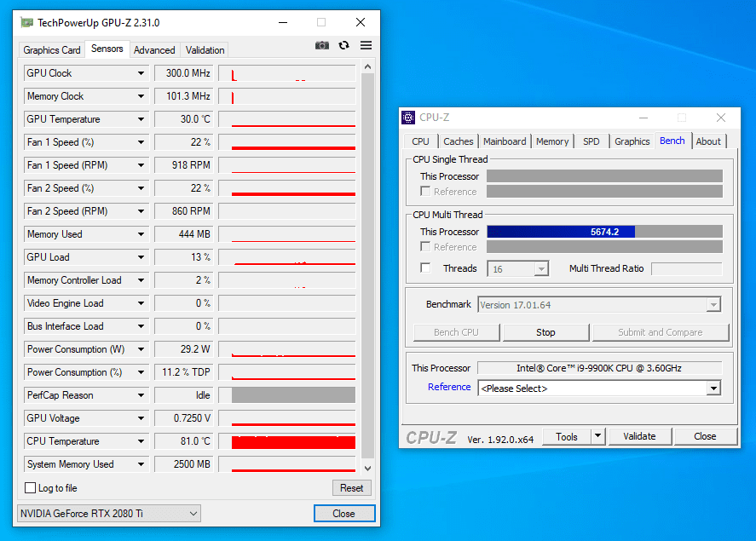Click the 300.0 MHz GPU Clock value
The width and height of the screenshot is (756, 541).
pos(184,73)
